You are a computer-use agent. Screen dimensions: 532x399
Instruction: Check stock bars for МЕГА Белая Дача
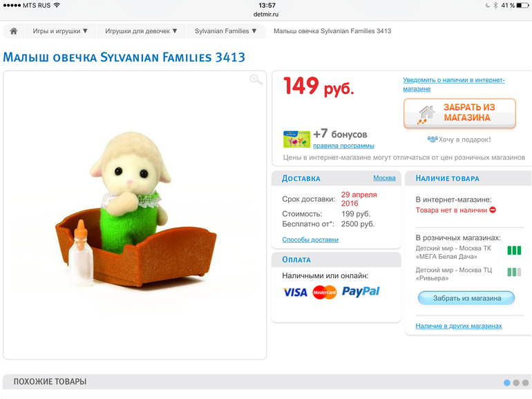tap(514, 251)
